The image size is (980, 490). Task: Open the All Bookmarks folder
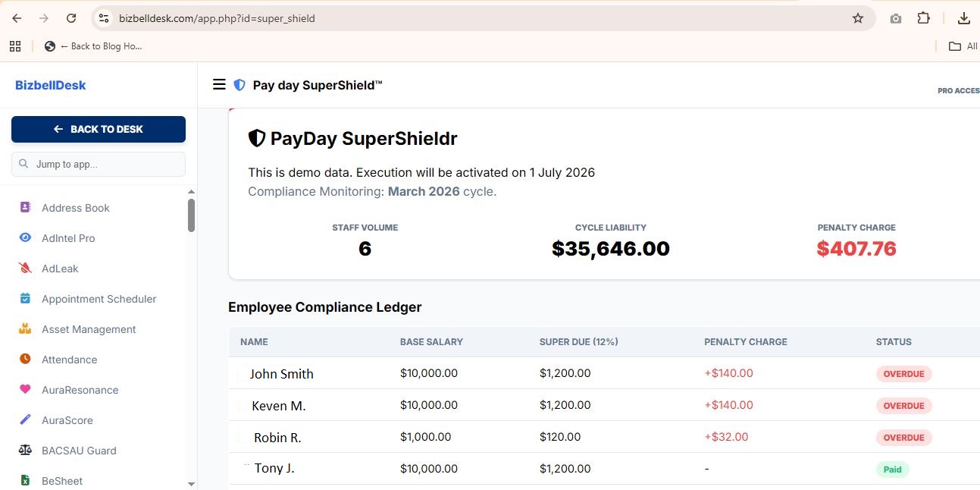coord(963,46)
